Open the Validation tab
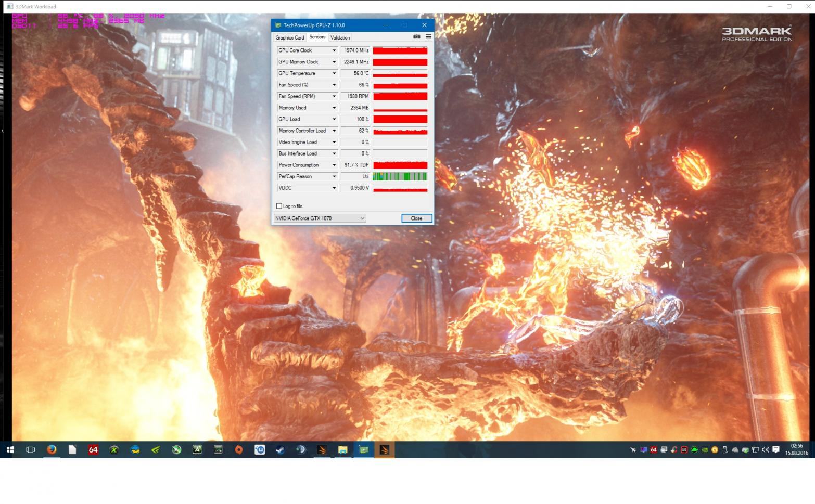The width and height of the screenshot is (815, 504). pos(340,37)
